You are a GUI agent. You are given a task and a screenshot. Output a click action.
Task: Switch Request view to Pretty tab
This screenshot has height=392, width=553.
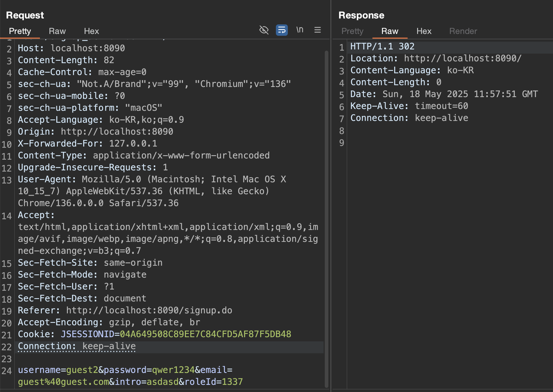pyautogui.click(x=20, y=31)
